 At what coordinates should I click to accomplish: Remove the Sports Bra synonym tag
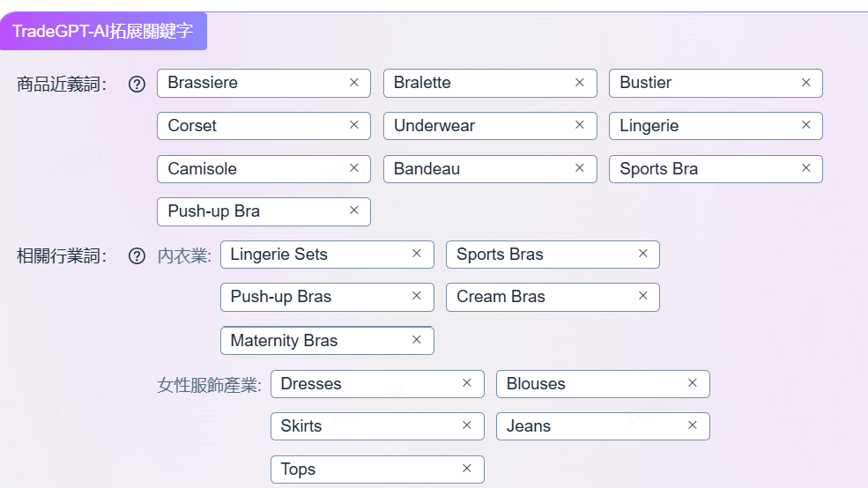click(806, 168)
